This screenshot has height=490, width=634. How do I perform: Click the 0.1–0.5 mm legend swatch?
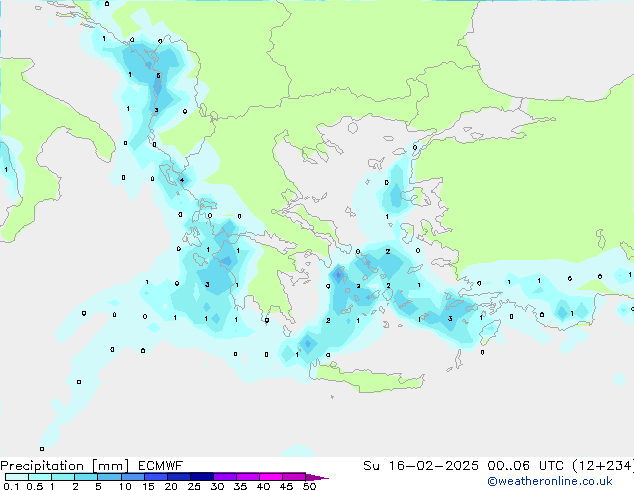tap(17, 477)
